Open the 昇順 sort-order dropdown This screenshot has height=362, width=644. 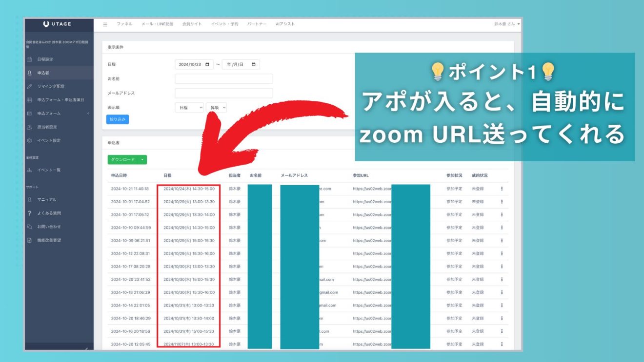pyautogui.click(x=216, y=107)
